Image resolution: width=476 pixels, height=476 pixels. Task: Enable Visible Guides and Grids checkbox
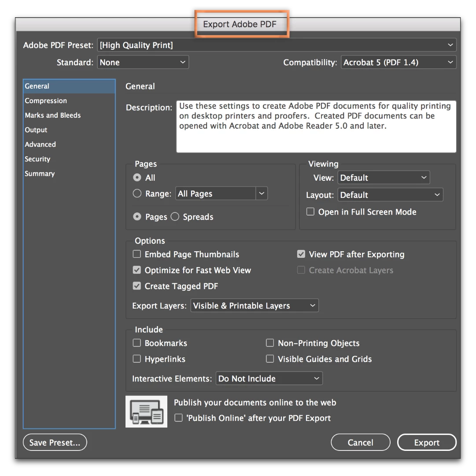[270, 359]
